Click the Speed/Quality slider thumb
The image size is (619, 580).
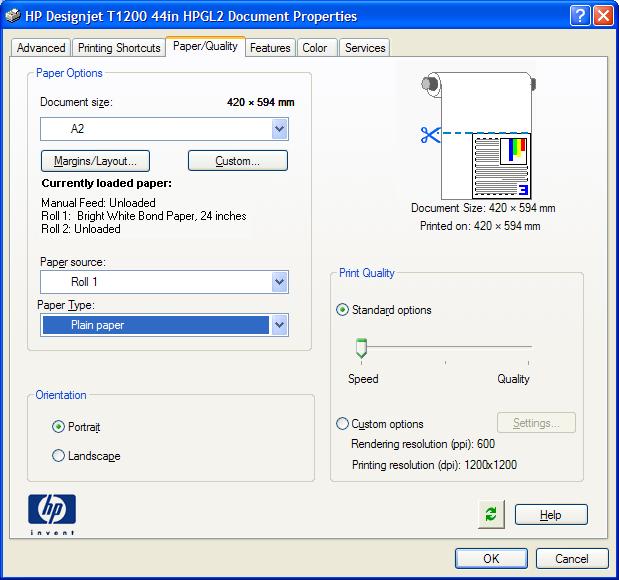pos(361,348)
